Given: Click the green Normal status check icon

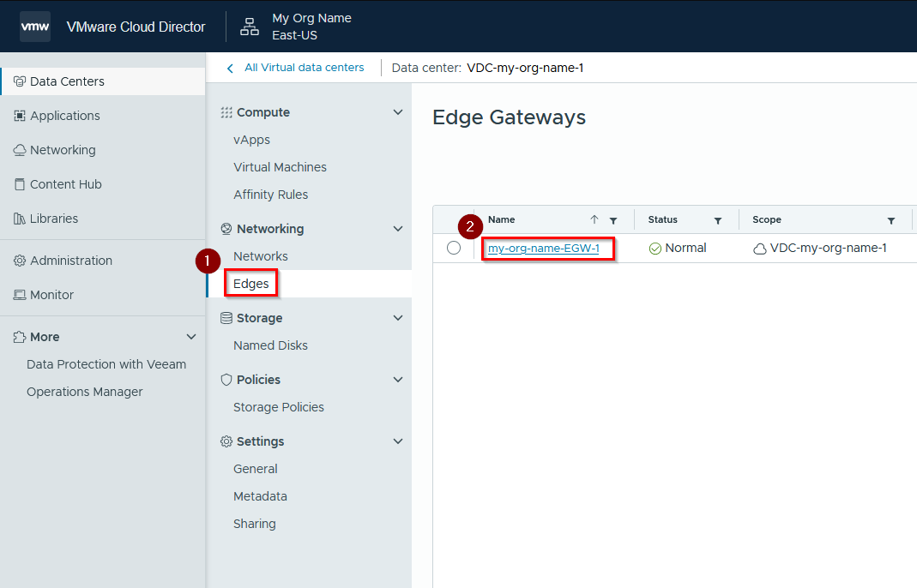Looking at the screenshot, I should point(655,249).
